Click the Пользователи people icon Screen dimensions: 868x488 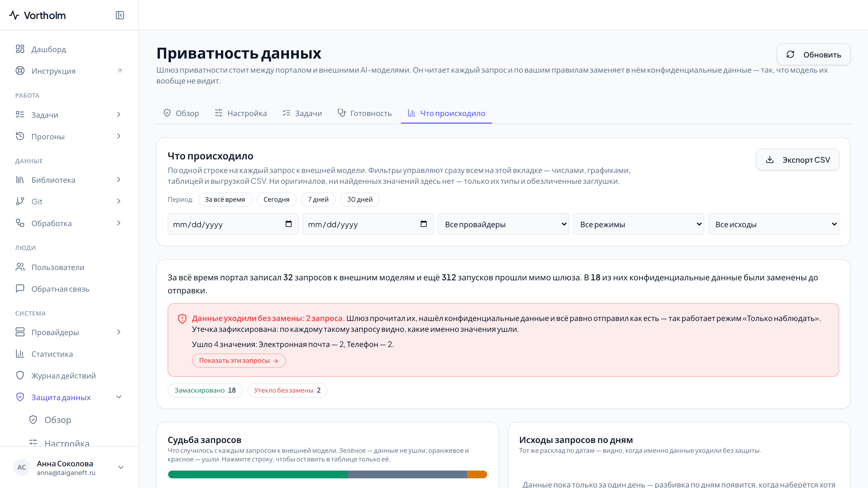[20, 267]
